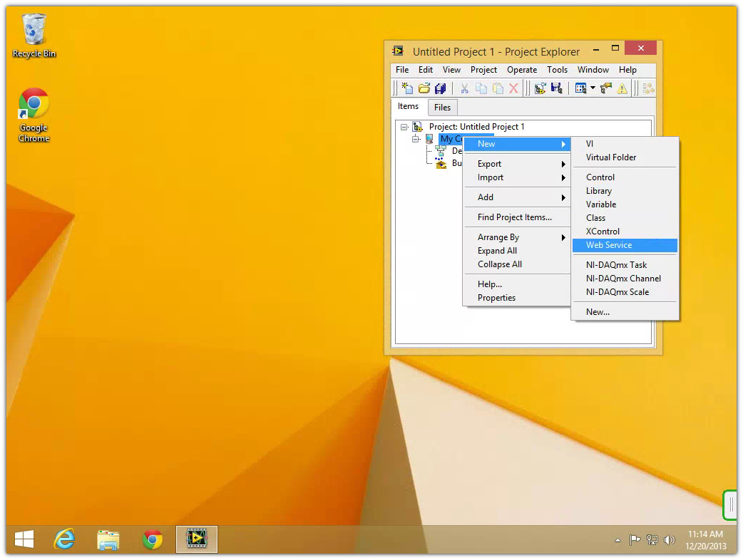The image size is (743, 560).
Task: Choose NI-DAQmx Task in the submenu
Action: point(616,265)
